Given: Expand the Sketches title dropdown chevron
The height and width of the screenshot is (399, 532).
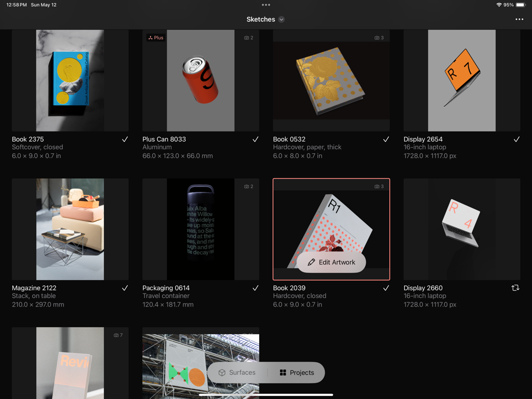Looking at the screenshot, I should [x=282, y=20].
